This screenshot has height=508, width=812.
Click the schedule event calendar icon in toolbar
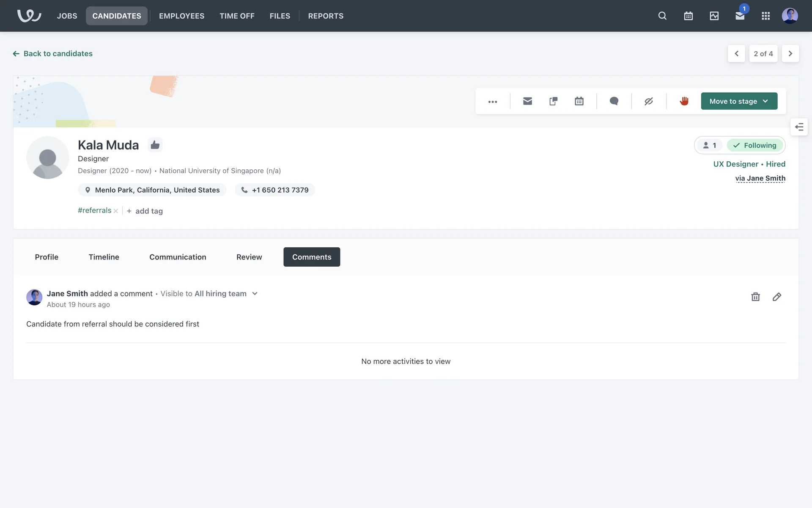(579, 101)
